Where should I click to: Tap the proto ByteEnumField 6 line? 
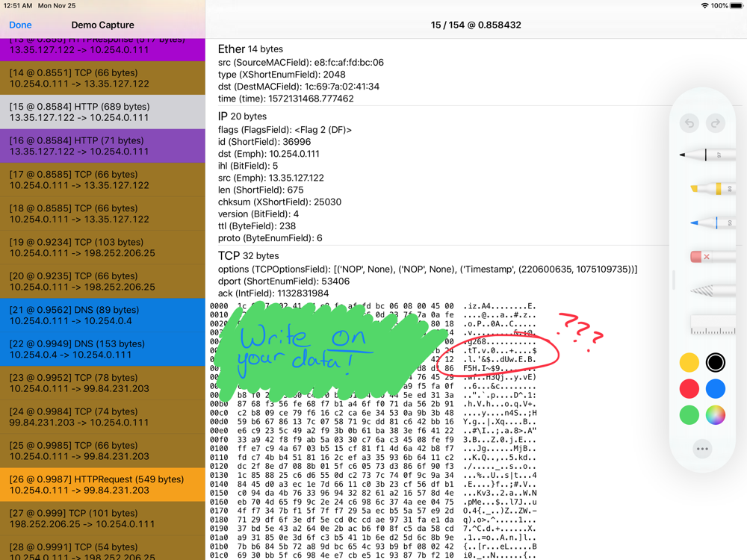coord(270,238)
